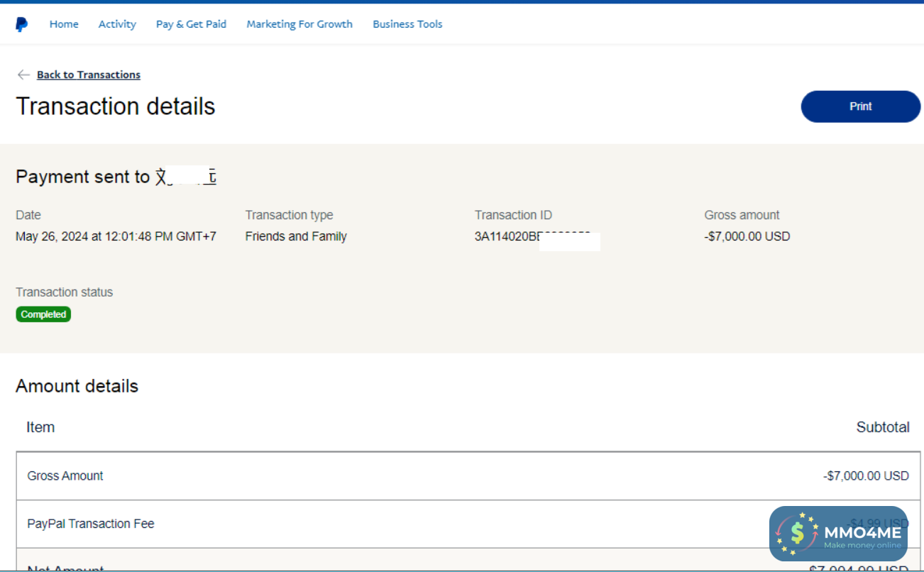Select the gross amount -$7,000.00 USD in summary
The height and width of the screenshot is (572, 924).
click(x=747, y=236)
